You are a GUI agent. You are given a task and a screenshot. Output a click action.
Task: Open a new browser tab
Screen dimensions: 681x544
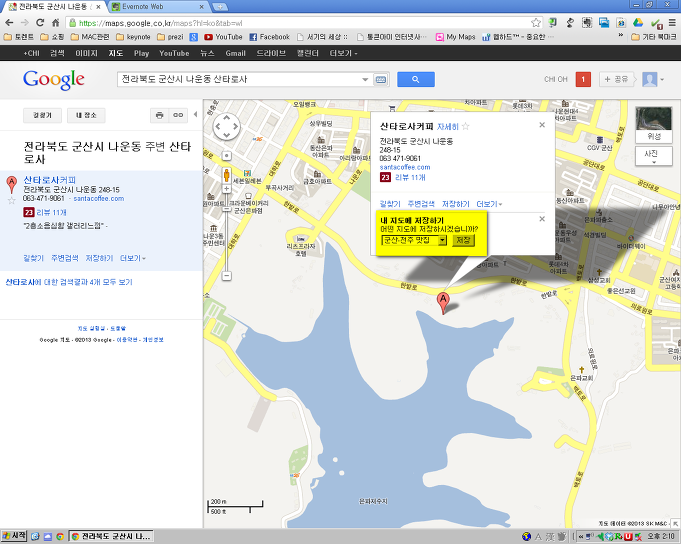(220, 7)
